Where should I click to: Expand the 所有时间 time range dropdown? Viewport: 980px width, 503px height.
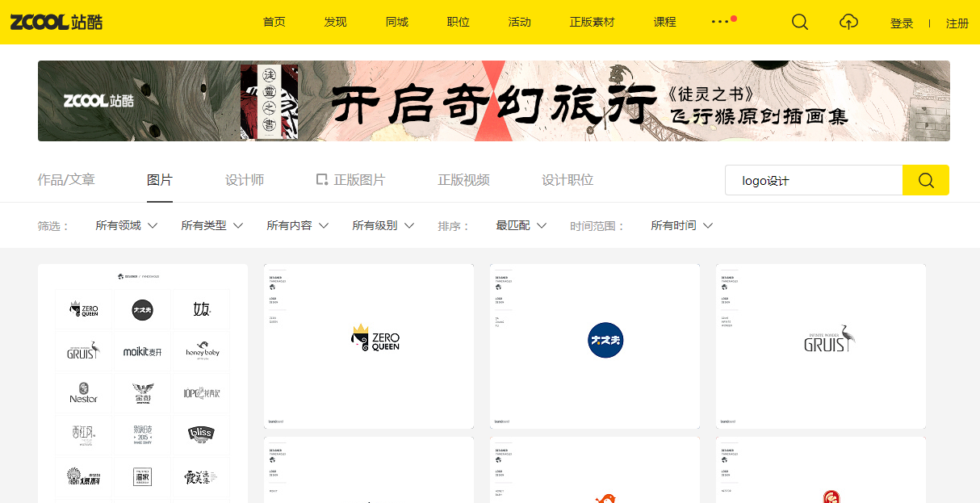click(681, 225)
